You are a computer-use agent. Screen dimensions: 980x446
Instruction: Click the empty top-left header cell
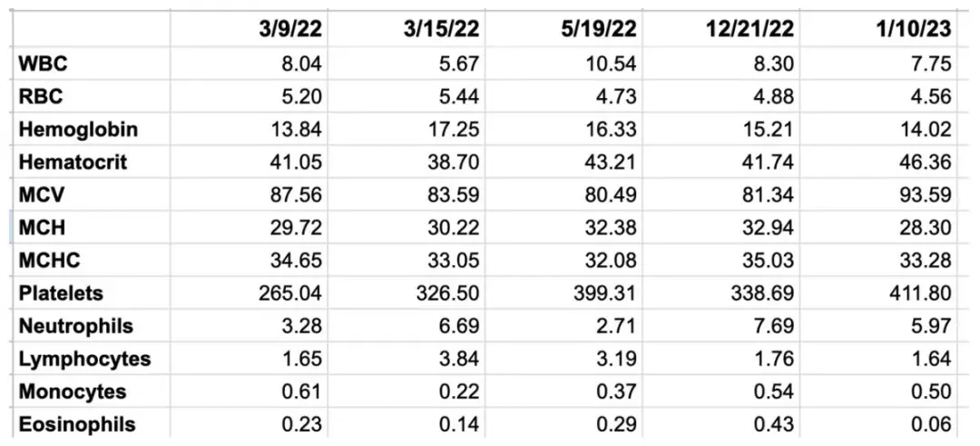[x=91, y=29]
